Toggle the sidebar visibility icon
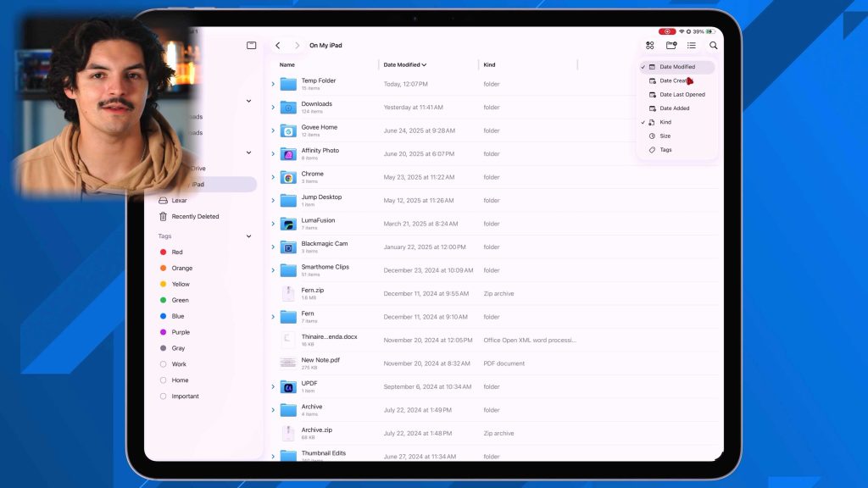868x488 pixels. pos(251,45)
